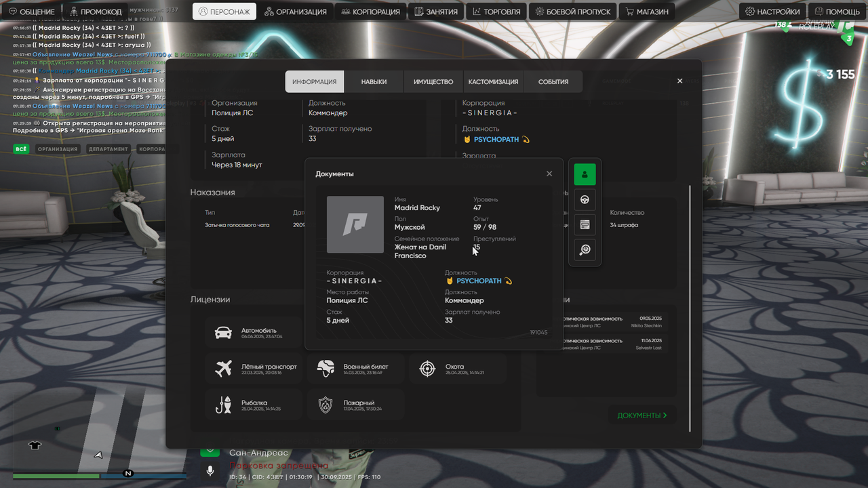Click the fish hook icon of Рыбалка

click(x=223, y=405)
